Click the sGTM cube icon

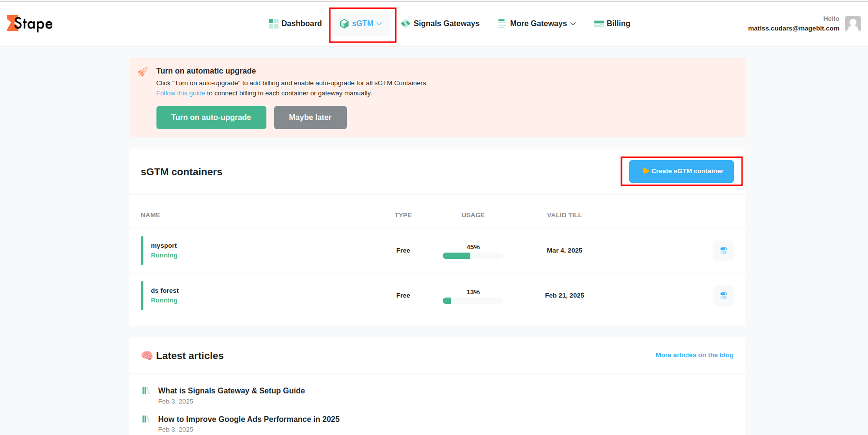344,24
